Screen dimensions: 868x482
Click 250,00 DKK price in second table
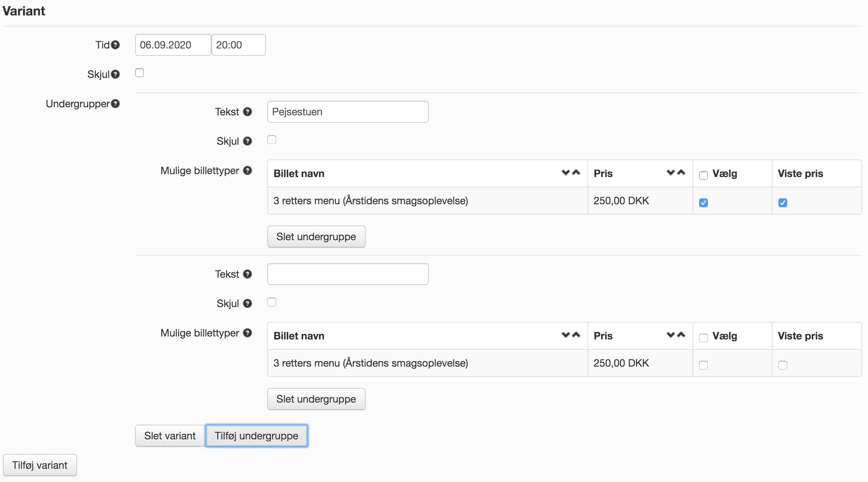[x=621, y=363]
